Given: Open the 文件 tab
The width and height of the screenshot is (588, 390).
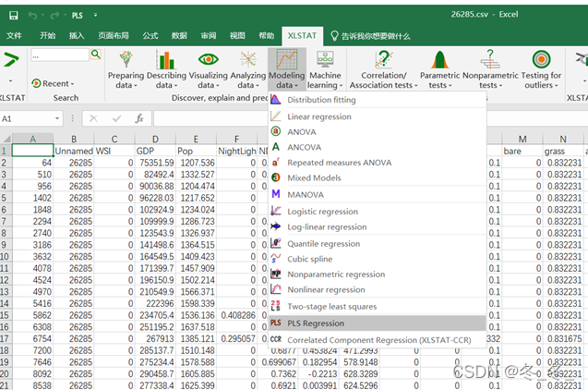Looking at the screenshot, I should click(x=14, y=36).
